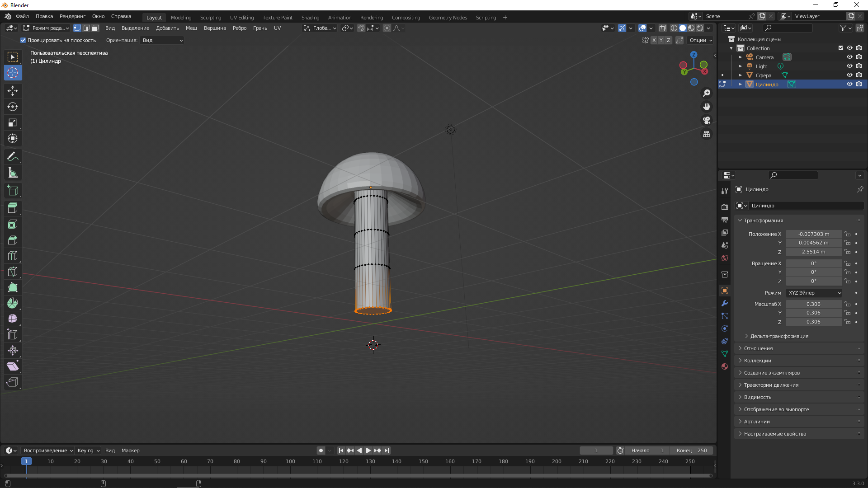Open Object Data mesh properties tab
868x488 pixels.
click(725, 354)
